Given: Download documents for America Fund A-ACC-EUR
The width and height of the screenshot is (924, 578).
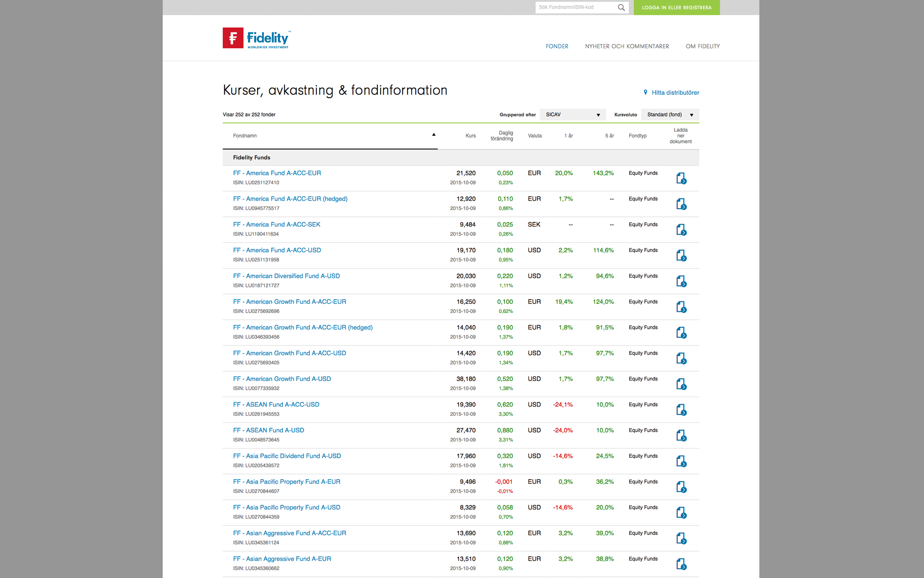Looking at the screenshot, I should point(681,178).
